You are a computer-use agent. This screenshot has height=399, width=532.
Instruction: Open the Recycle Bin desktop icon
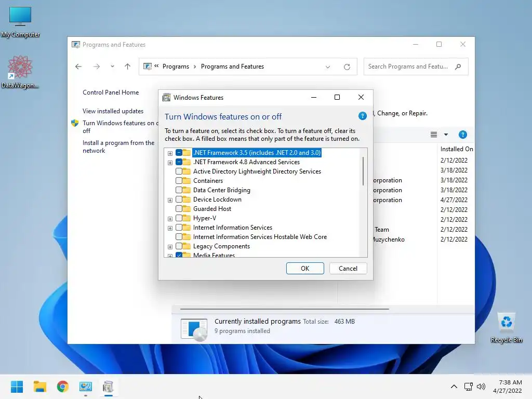(506, 327)
